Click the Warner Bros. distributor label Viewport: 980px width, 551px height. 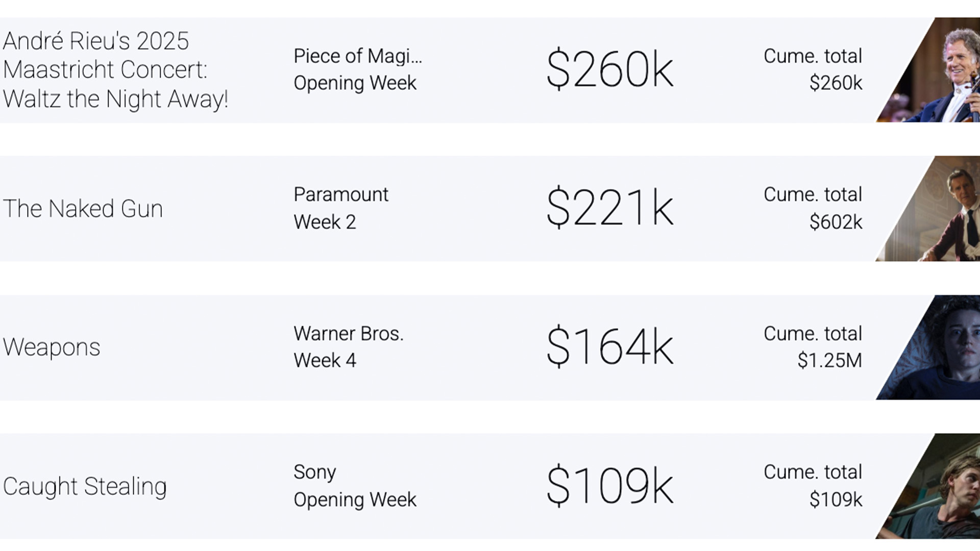[x=349, y=334]
